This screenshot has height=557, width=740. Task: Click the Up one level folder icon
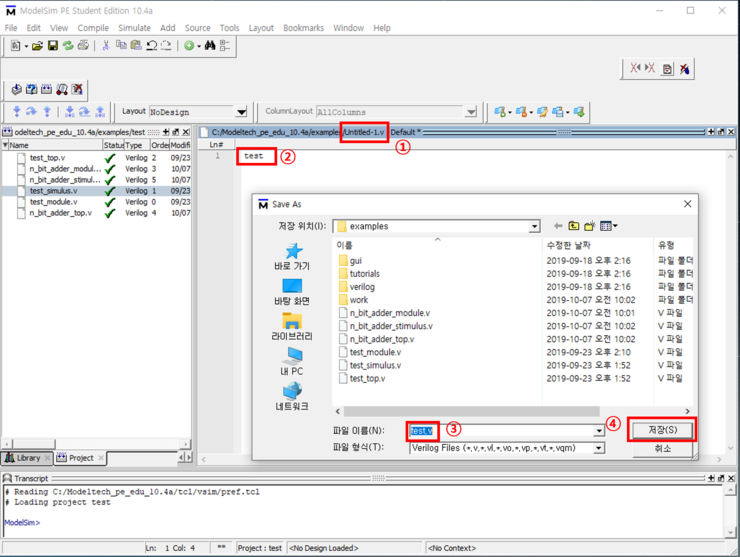pyautogui.click(x=573, y=226)
